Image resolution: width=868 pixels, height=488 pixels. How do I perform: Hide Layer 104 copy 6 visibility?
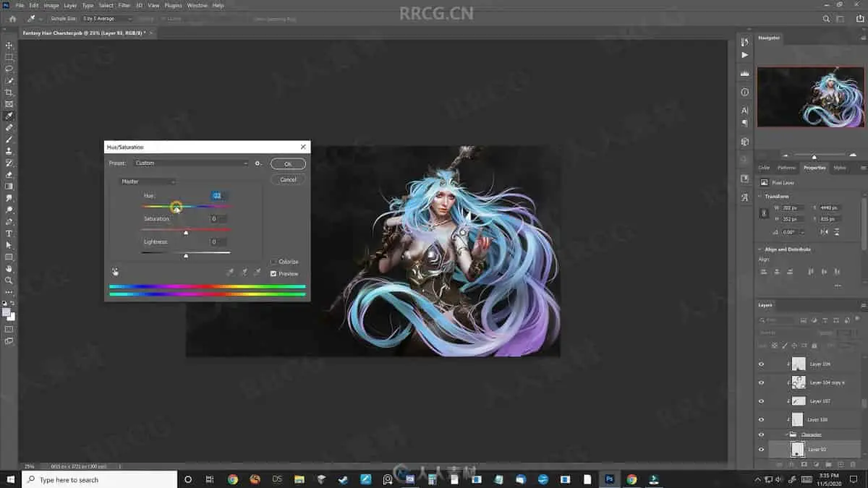[761, 382]
